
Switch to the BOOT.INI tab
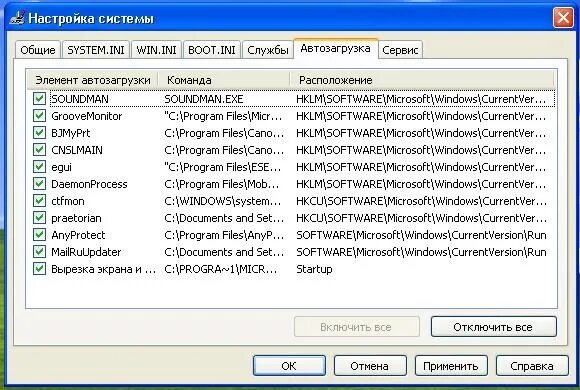[x=212, y=50]
